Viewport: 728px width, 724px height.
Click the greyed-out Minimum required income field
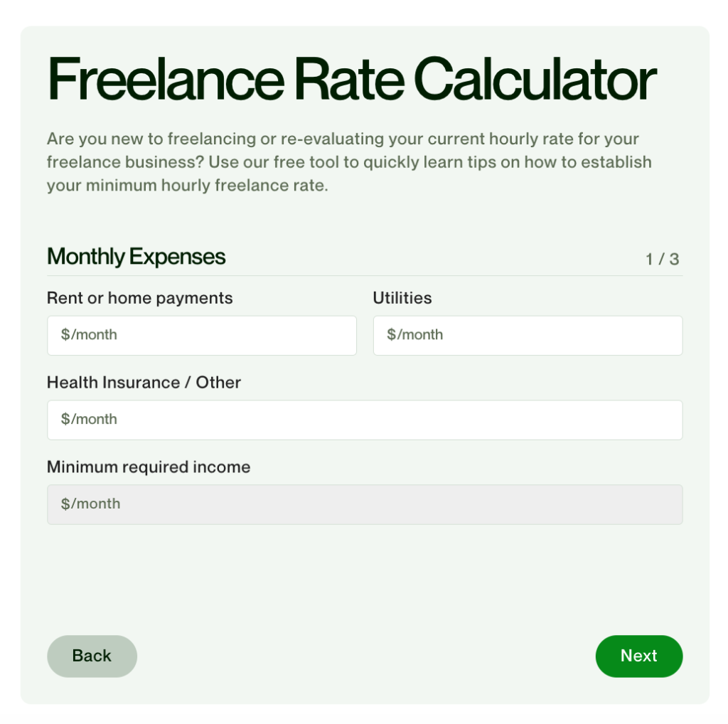tap(364, 504)
